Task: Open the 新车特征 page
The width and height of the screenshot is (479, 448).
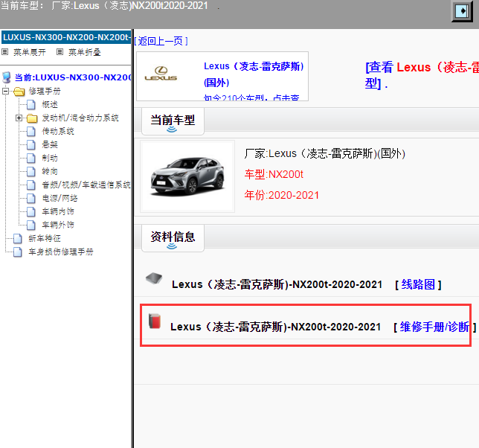Action: tap(45, 238)
